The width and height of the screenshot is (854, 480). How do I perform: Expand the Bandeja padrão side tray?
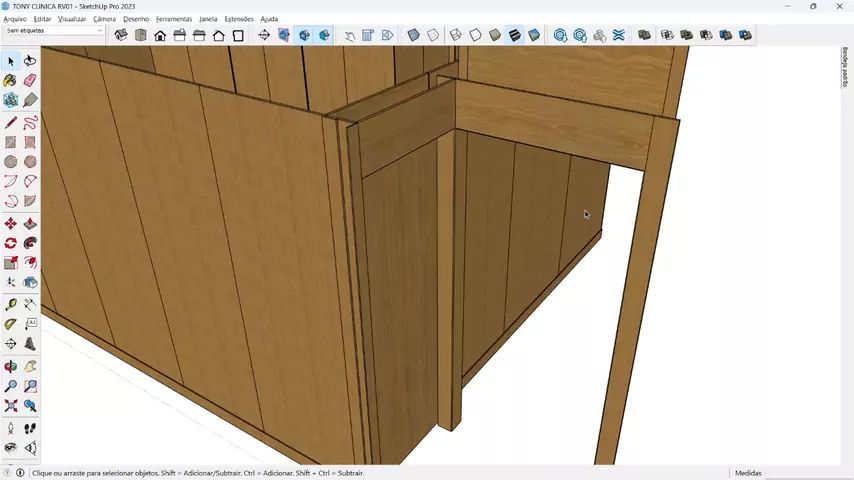point(845,67)
